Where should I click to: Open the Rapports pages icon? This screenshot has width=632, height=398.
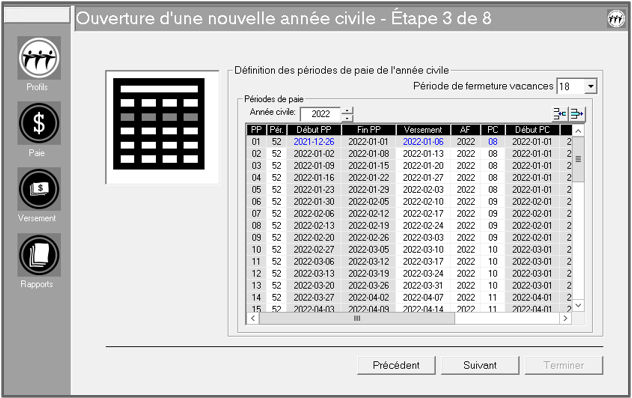(39, 254)
